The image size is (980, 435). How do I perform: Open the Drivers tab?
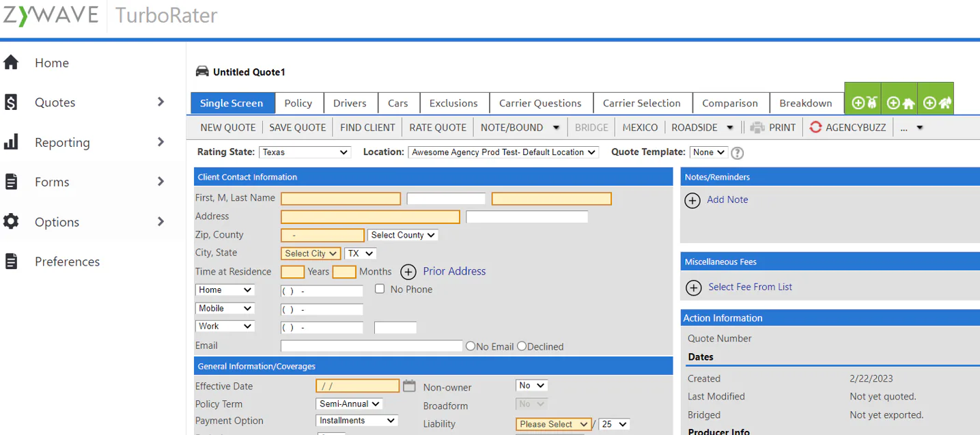pyautogui.click(x=350, y=103)
